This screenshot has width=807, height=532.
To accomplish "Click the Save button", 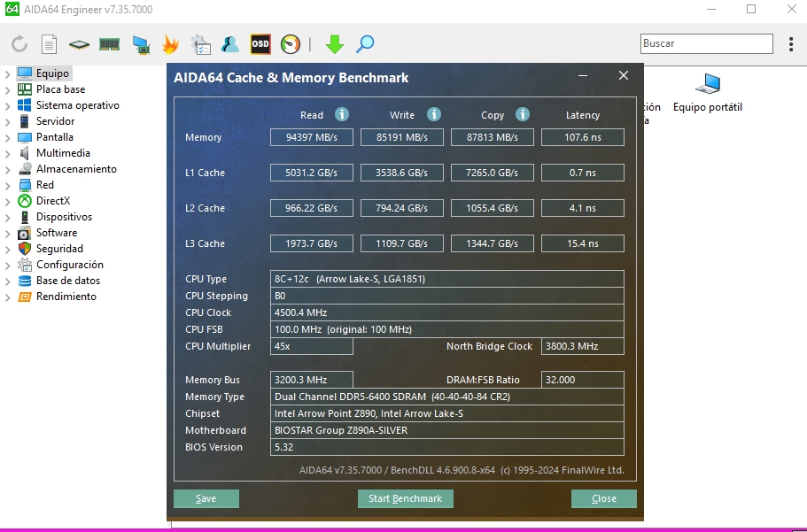I will point(206,498).
